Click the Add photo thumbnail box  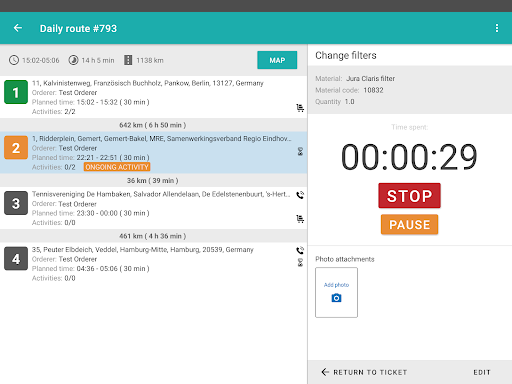click(336, 292)
